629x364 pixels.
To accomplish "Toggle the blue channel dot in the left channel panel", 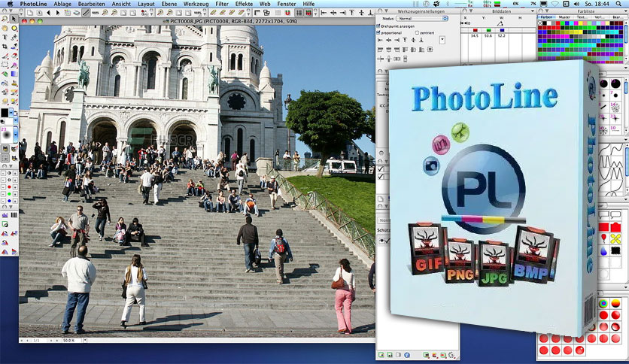I will tap(9, 201).
